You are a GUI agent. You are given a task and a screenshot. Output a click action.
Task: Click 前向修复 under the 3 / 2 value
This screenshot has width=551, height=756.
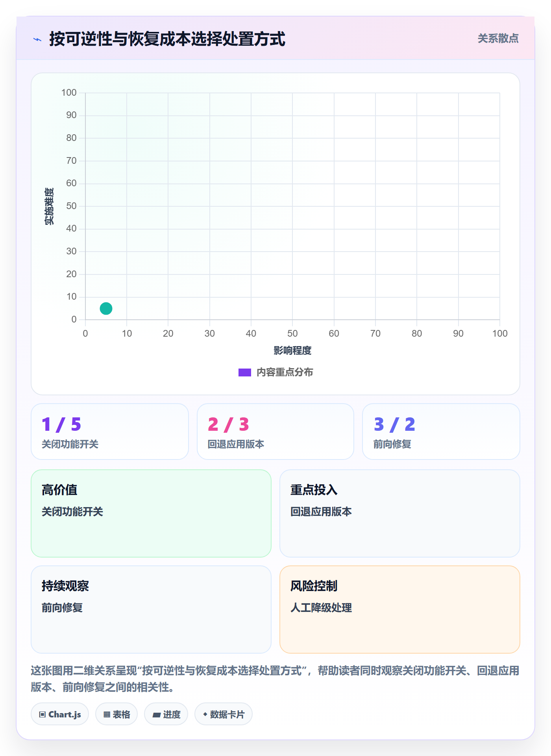[392, 444]
